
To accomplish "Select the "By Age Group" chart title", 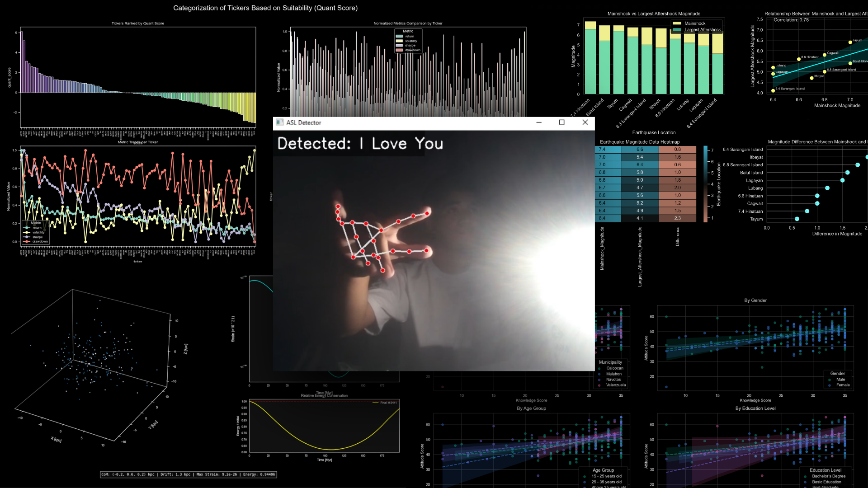I will pyautogui.click(x=531, y=408).
